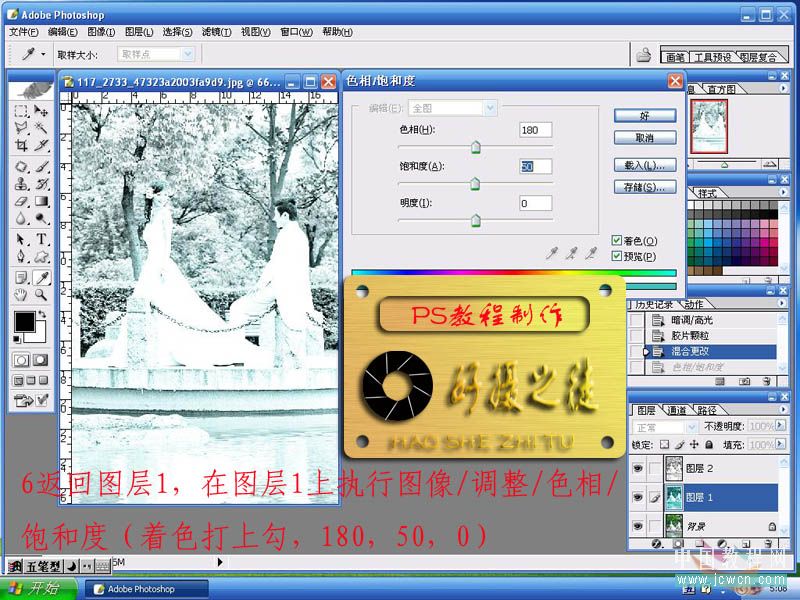Select the Custom Shape tool
Screen dimensions: 800x600
(41, 256)
